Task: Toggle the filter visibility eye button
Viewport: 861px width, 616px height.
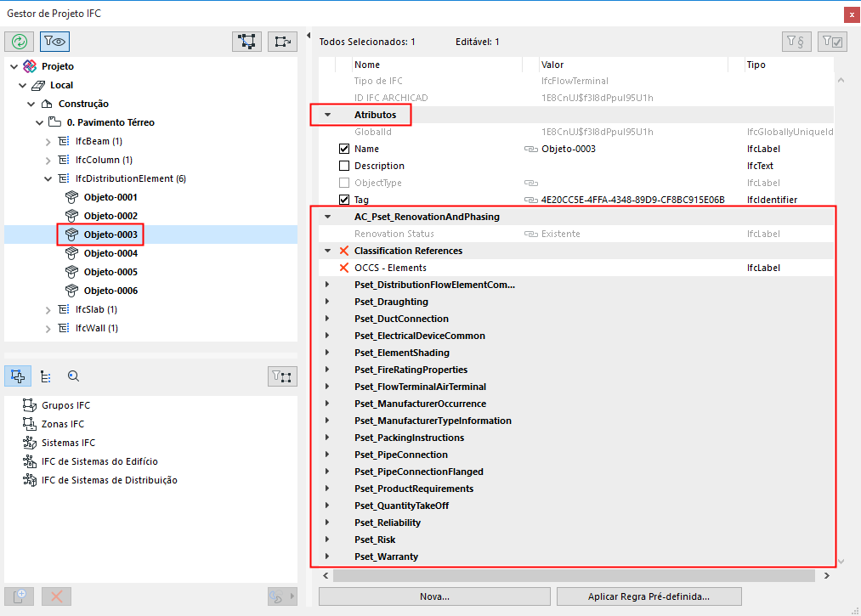Action: (54, 41)
